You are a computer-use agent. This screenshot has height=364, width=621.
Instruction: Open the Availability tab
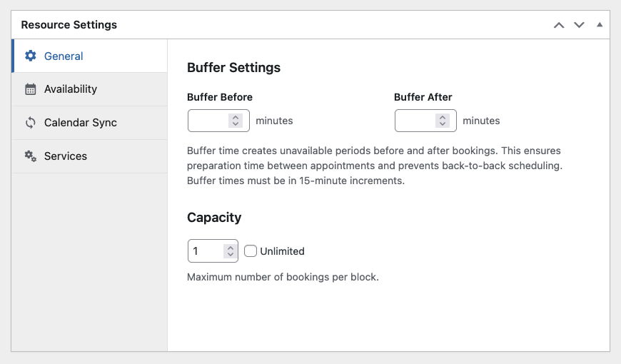tap(90, 89)
